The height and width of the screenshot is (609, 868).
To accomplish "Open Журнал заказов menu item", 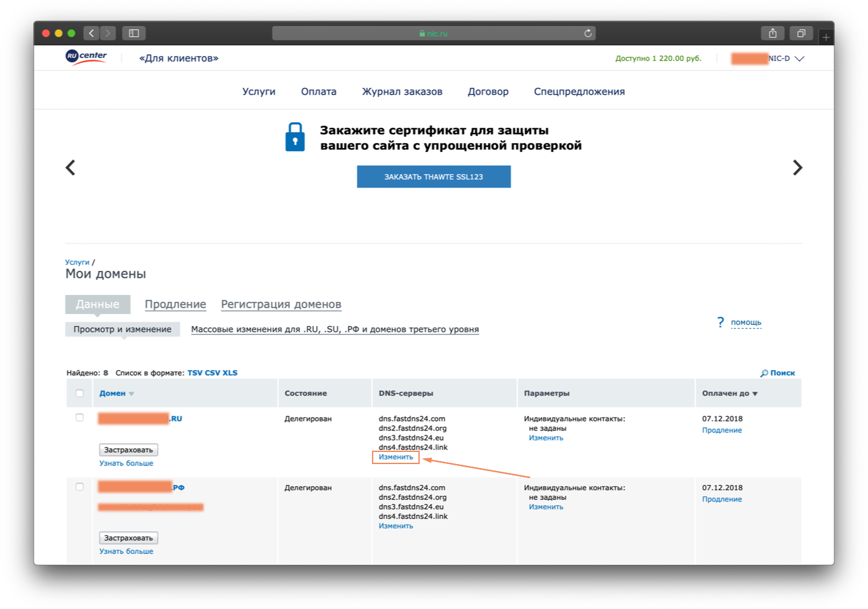I will pyautogui.click(x=402, y=92).
